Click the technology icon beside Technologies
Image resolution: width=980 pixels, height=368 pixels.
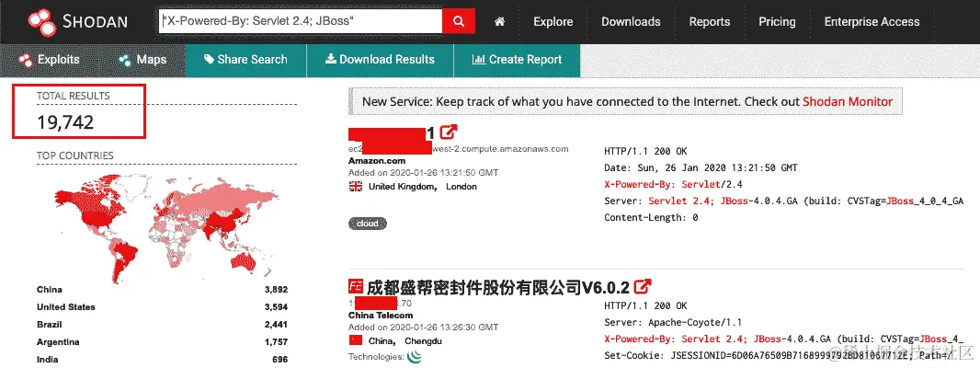[415, 357]
